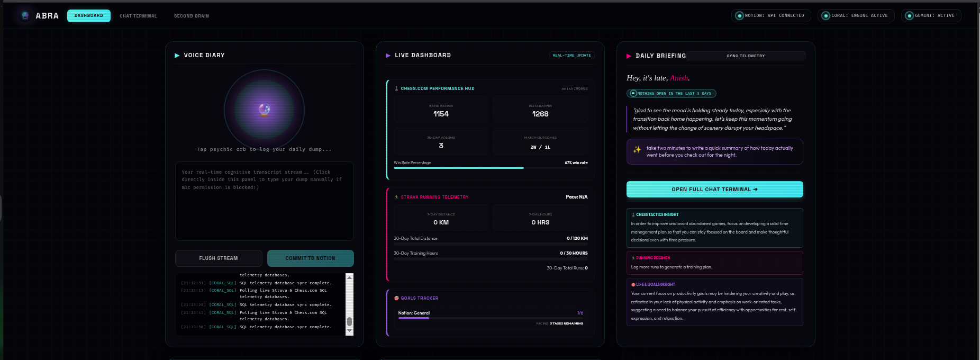Image resolution: width=980 pixels, height=360 pixels.
Task: Click the 7-Day Distance 0 KM tile
Action: point(441,218)
